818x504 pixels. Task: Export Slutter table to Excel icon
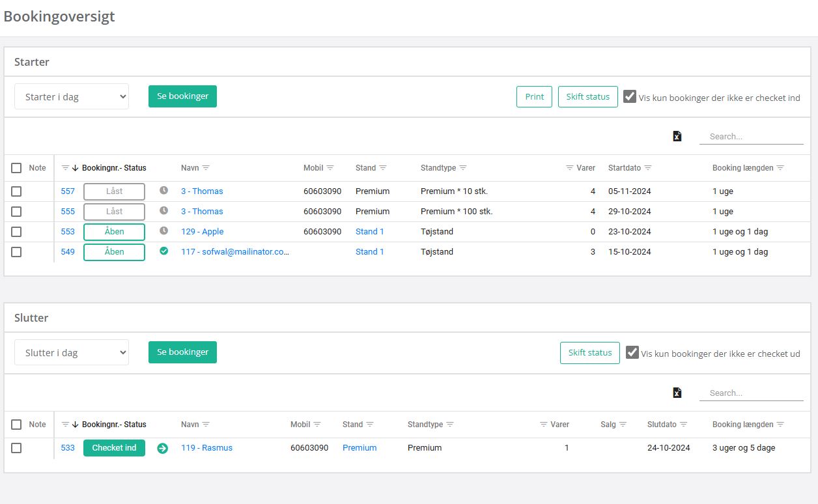[x=677, y=393]
